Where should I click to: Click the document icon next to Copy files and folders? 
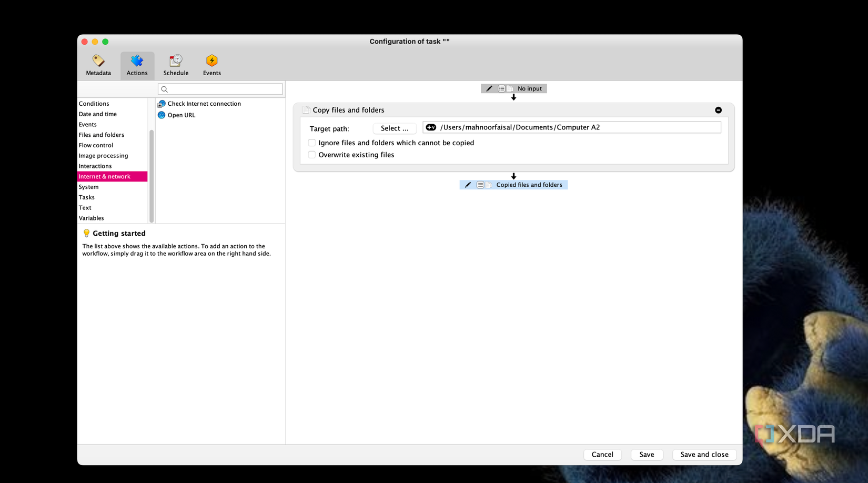306,109
